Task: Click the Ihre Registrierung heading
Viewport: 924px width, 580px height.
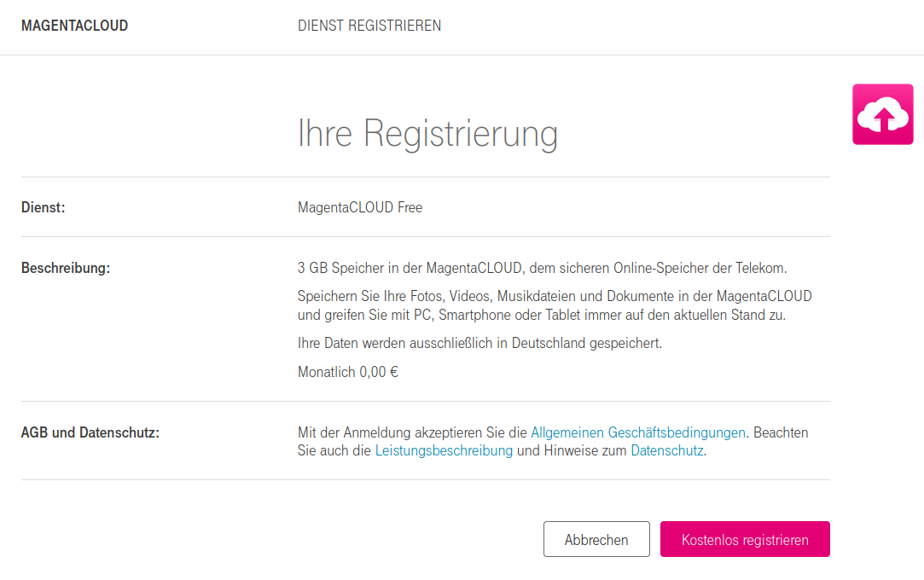Action: pyautogui.click(x=427, y=134)
